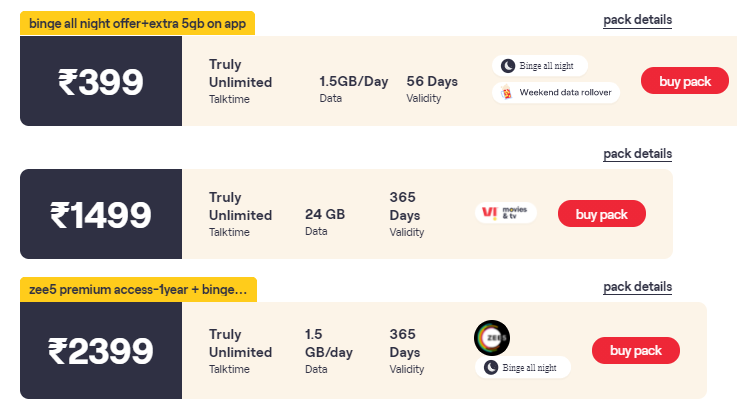Open pack details for ₹399 plan
The image size is (737, 408).
click(x=637, y=20)
